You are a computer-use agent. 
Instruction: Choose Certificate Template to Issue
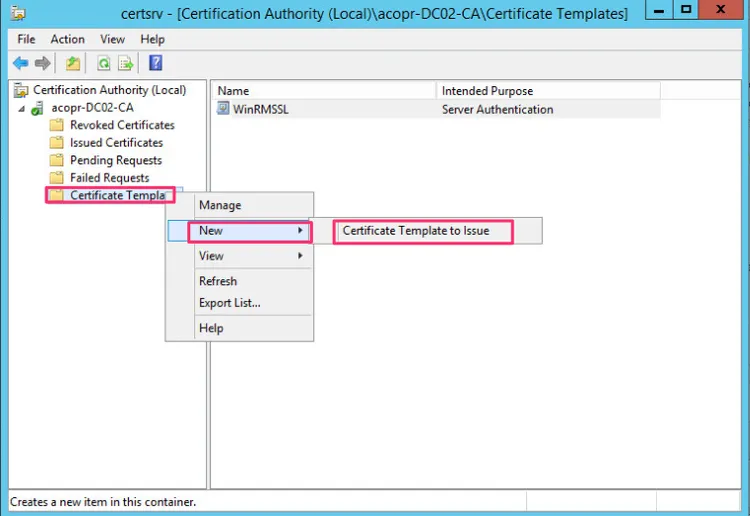click(416, 231)
